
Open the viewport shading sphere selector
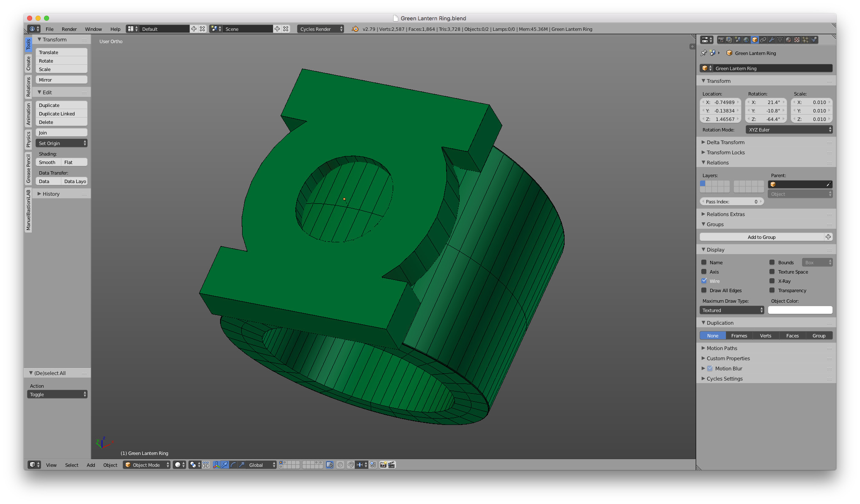click(179, 465)
